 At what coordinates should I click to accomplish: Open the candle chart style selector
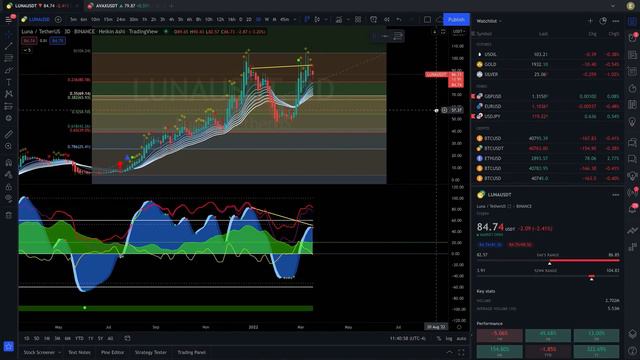(x=317, y=19)
